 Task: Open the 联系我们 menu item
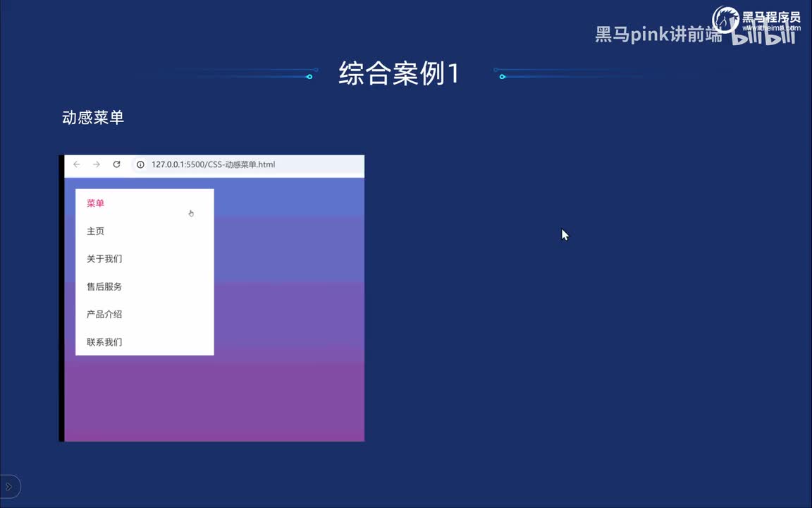click(x=104, y=342)
